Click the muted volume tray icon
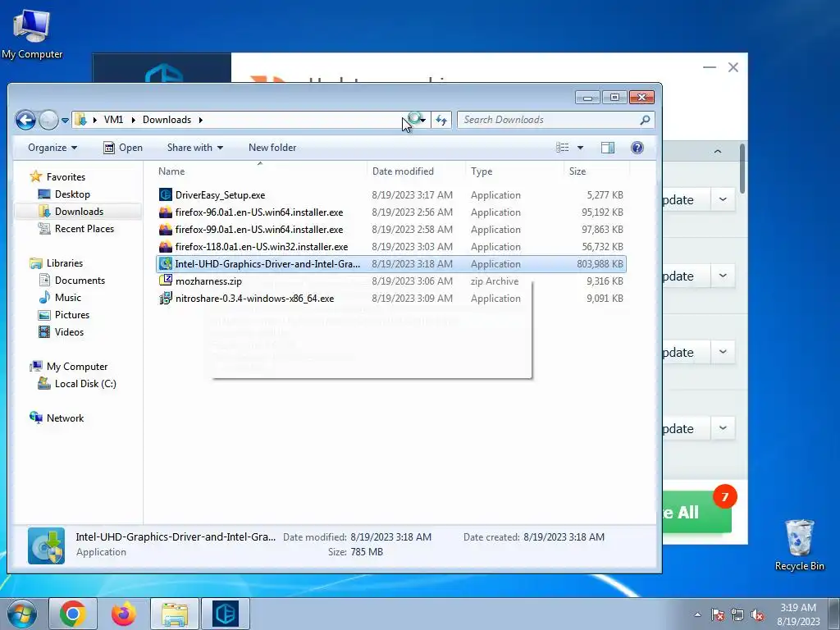Viewport: 840px width, 630px height. pos(757,615)
